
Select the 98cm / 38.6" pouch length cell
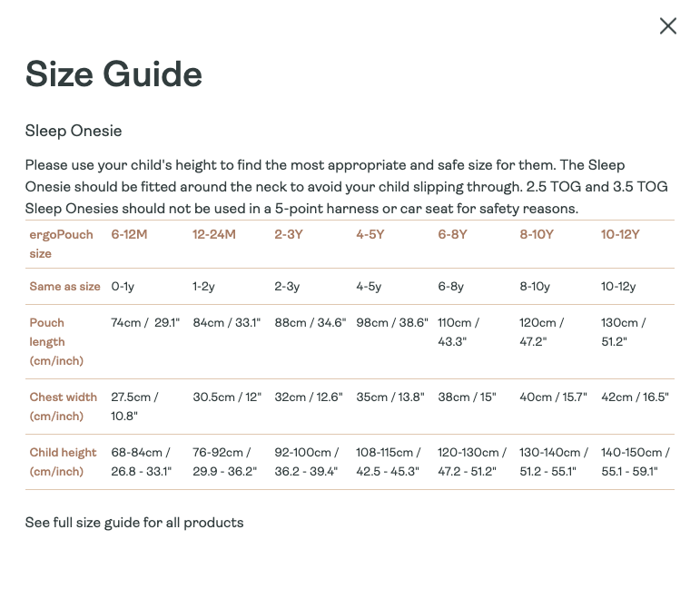(392, 322)
